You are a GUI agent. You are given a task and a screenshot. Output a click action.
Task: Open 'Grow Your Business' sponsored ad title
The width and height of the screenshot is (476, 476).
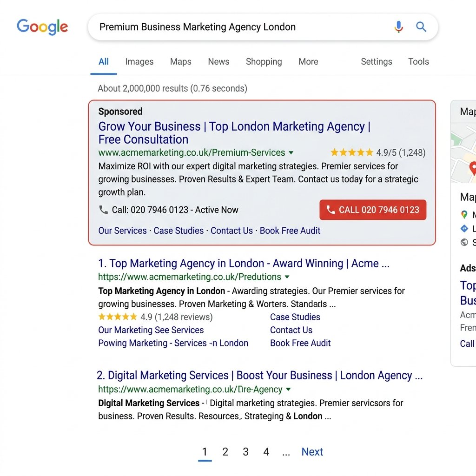[234, 132]
